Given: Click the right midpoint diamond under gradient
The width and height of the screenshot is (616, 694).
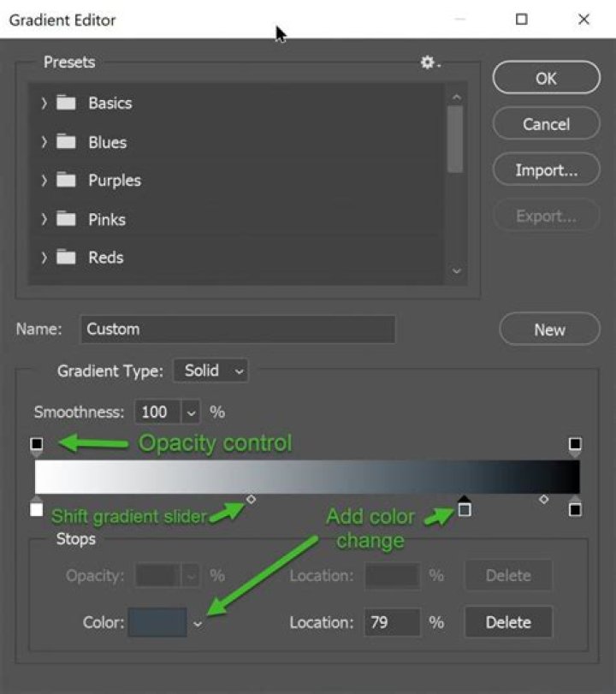Looking at the screenshot, I should click(x=543, y=499).
